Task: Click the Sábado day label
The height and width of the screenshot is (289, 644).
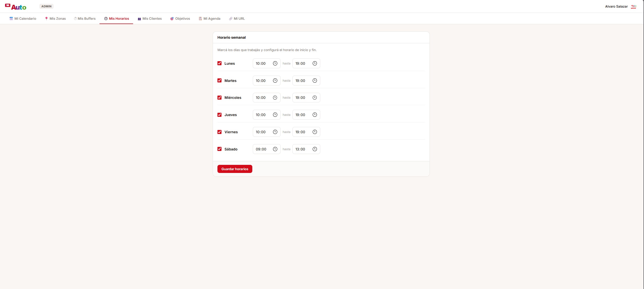Action: 231,149
